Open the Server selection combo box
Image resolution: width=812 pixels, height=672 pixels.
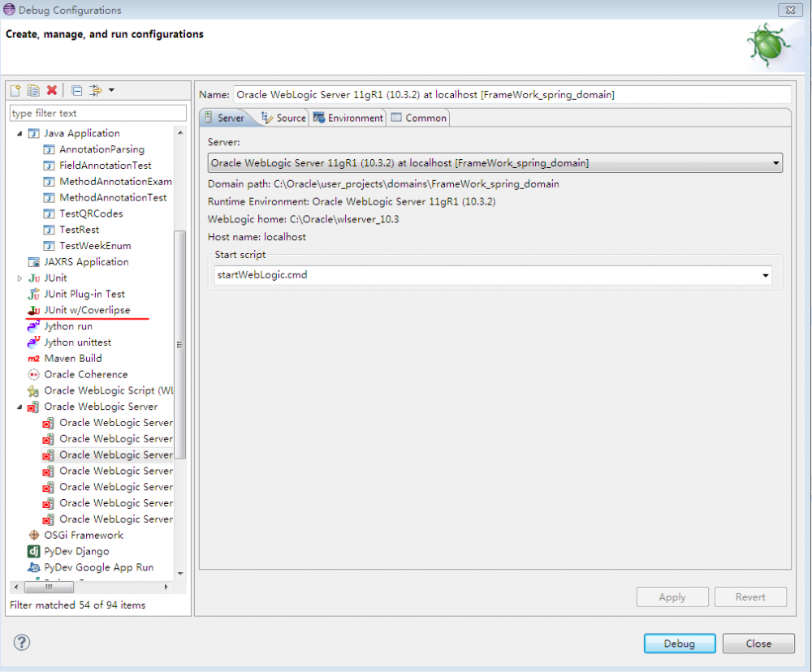click(495, 163)
